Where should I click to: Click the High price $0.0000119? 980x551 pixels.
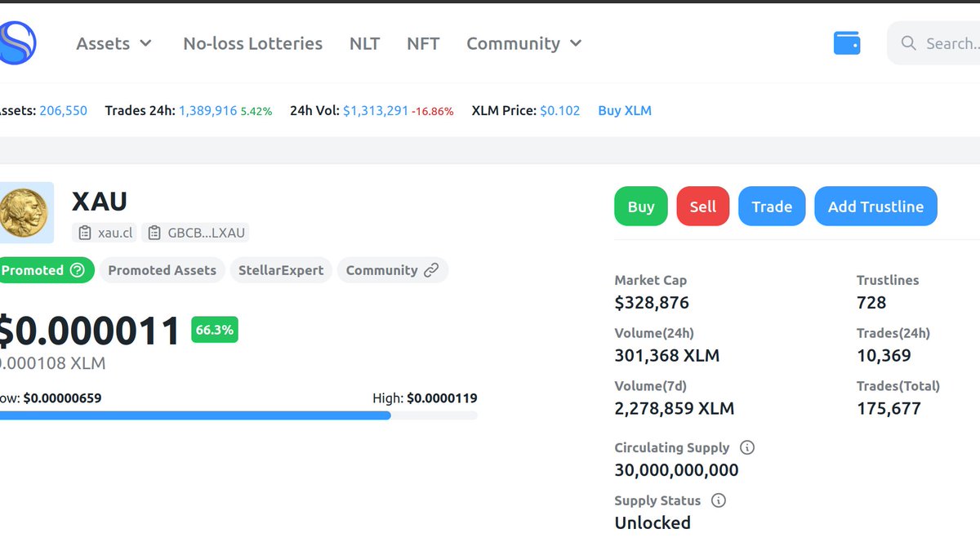pos(442,398)
